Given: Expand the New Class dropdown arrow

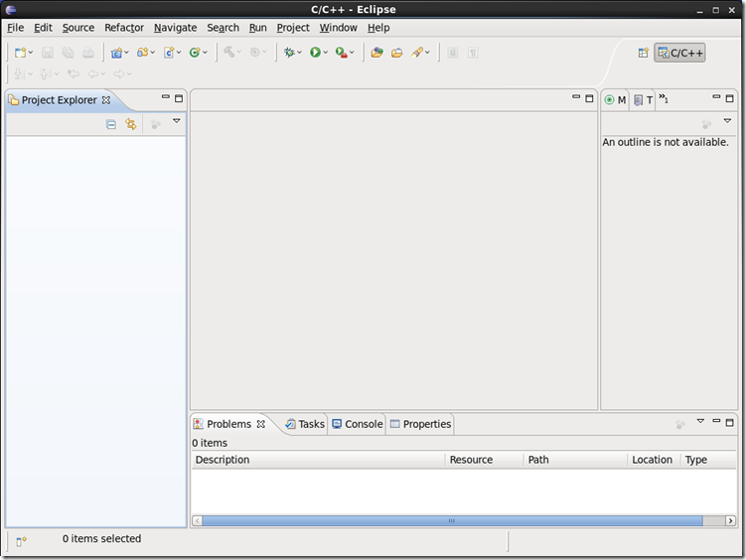Looking at the screenshot, I should pyautogui.click(x=205, y=53).
